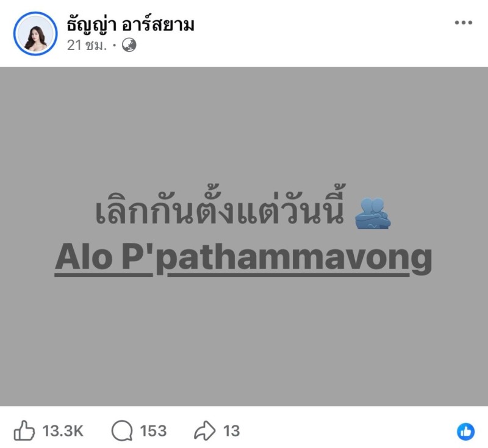Open the three-dot post options menu

(x=464, y=23)
